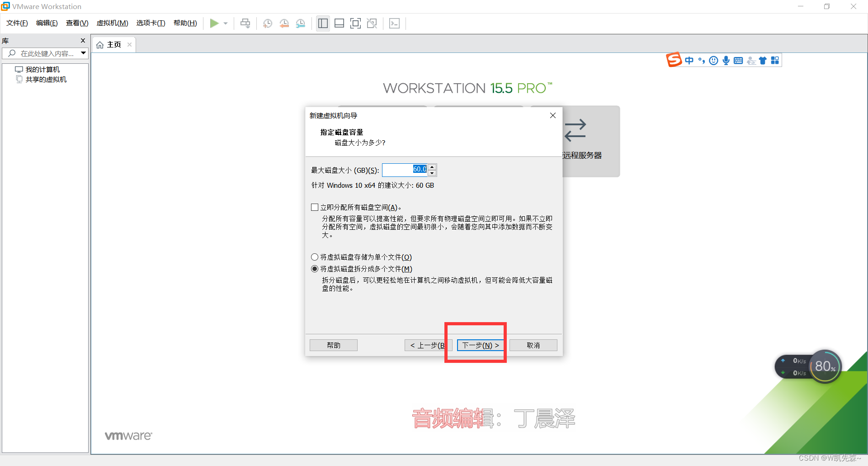868x466 pixels.
Task: Select 共享的虚拟机 in library tree
Action: [x=46, y=79]
